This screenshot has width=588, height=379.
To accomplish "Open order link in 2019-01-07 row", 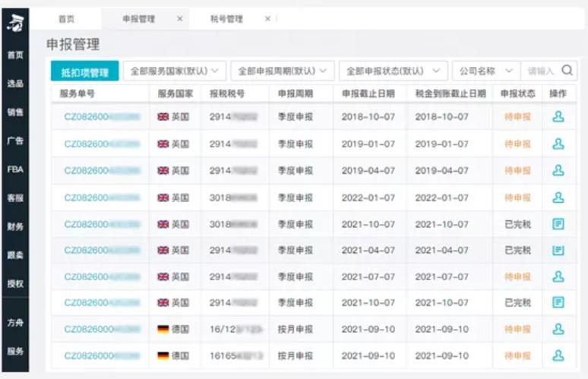I will pos(102,144).
